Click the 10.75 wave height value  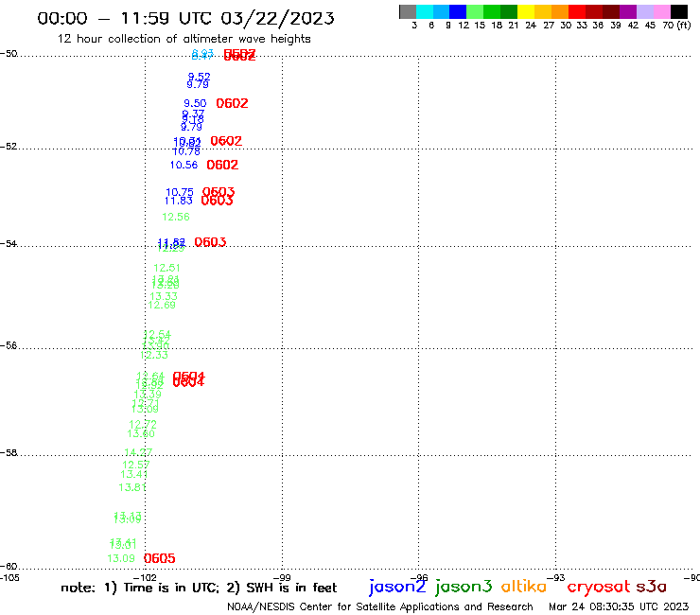pyautogui.click(x=180, y=192)
